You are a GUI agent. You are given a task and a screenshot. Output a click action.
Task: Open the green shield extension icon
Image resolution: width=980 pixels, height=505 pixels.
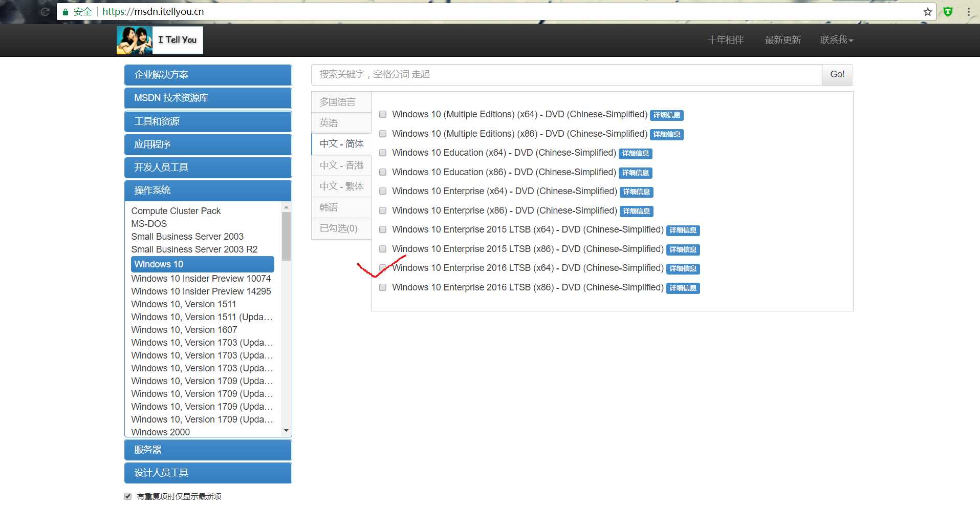(948, 12)
